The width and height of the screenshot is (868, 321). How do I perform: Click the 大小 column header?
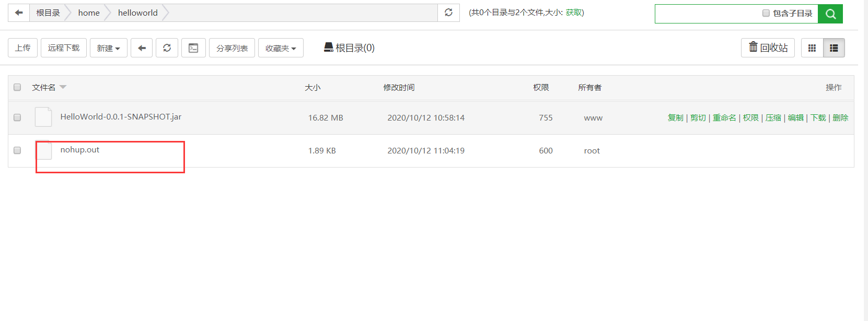tap(313, 88)
